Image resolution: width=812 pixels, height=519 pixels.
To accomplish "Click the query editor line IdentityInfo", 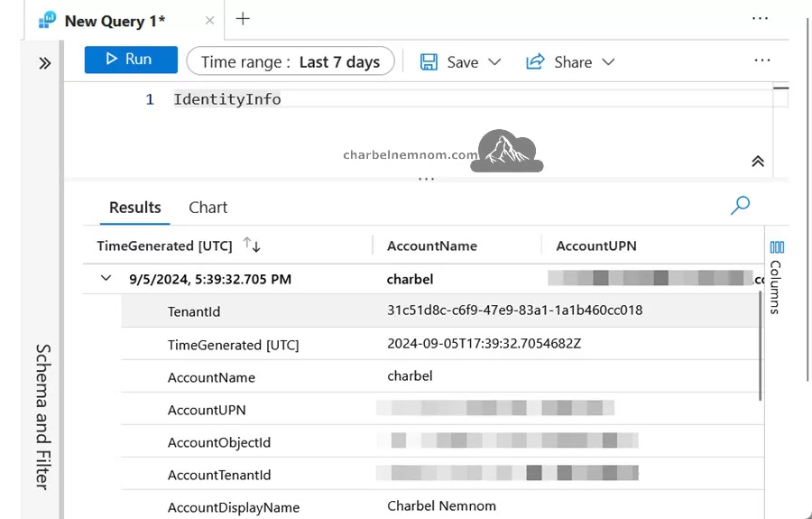I will (226, 99).
